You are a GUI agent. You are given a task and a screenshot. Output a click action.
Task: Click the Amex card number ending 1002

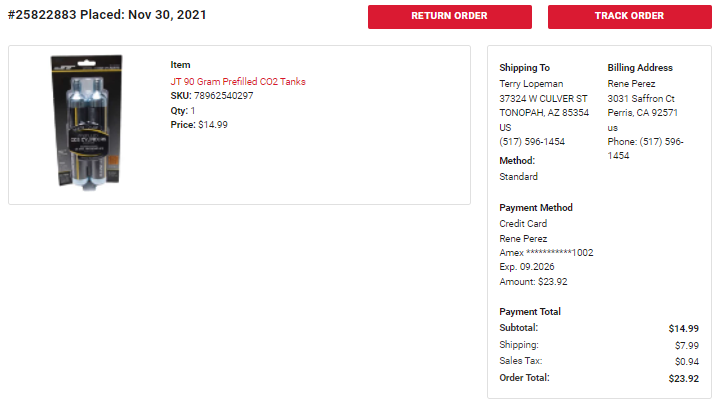click(546, 253)
